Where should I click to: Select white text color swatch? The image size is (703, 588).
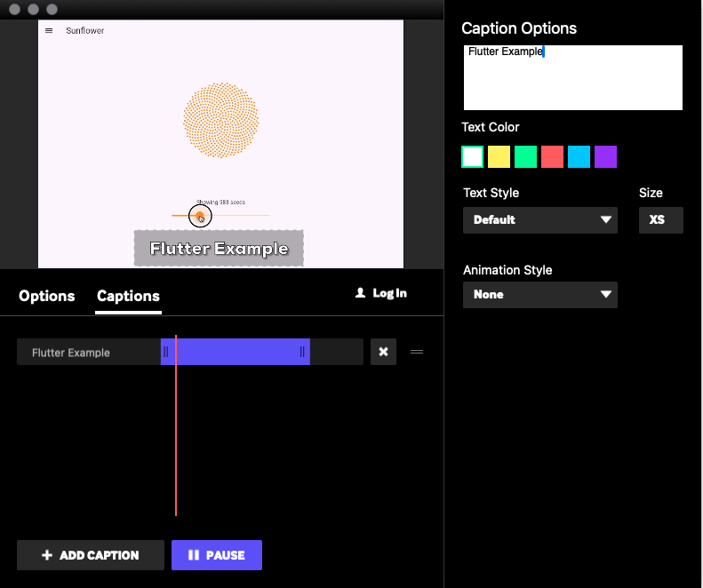472,157
